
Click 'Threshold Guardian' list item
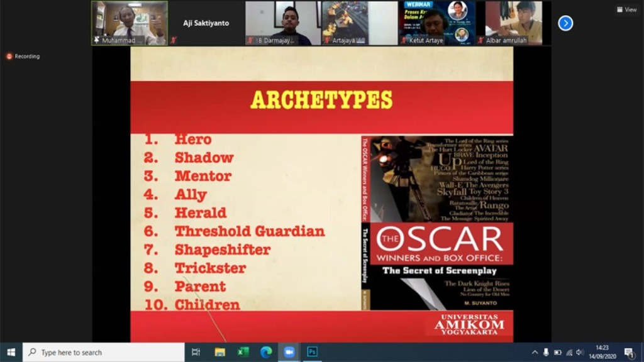click(250, 231)
